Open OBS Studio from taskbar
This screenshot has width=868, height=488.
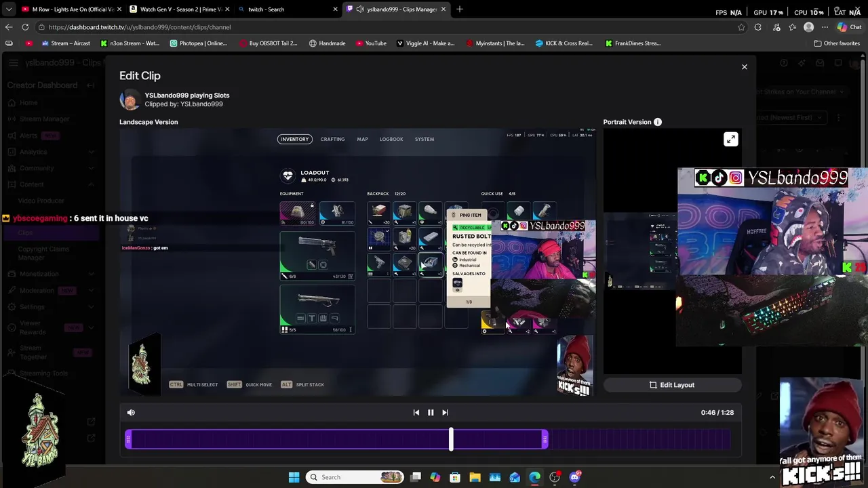click(555, 477)
